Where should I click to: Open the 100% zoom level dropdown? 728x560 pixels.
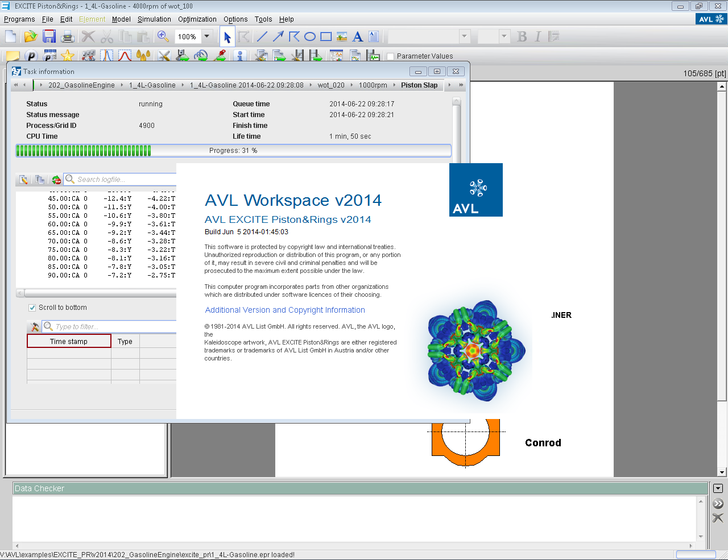tap(207, 36)
